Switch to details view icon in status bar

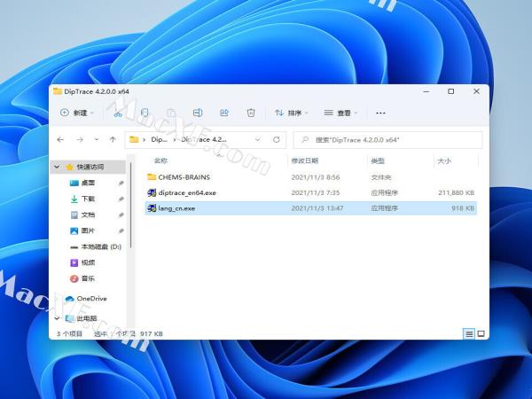(x=469, y=334)
